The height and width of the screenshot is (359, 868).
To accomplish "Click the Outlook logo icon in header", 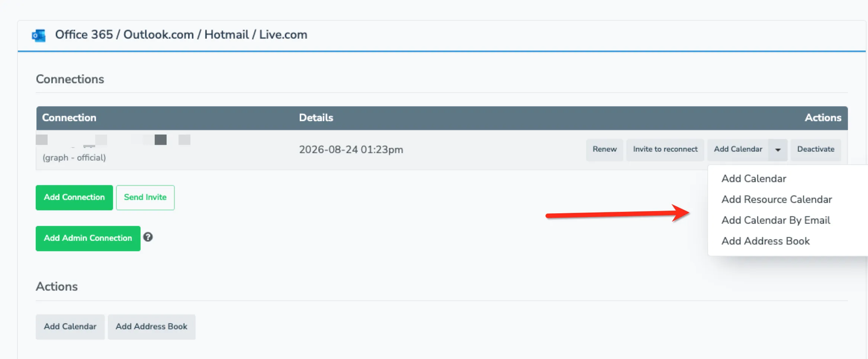I will pyautogui.click(x=39, y=35).
